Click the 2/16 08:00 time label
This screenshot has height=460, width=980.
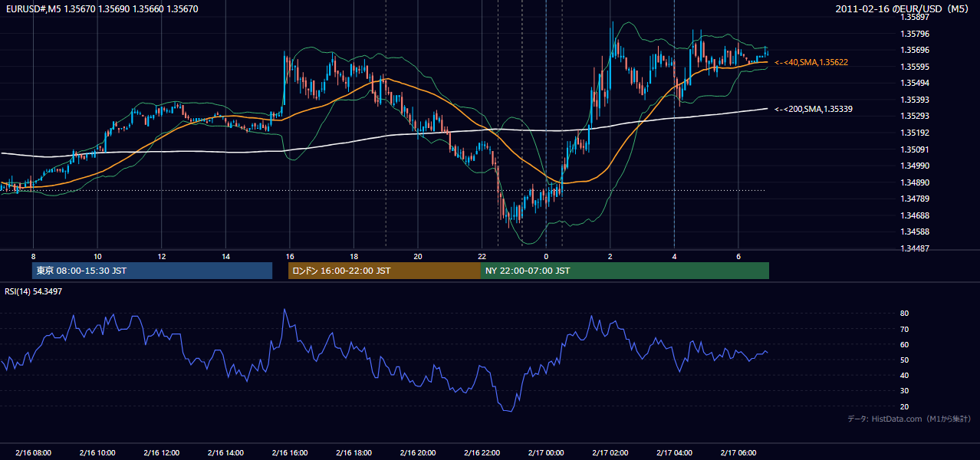[33, 452]
